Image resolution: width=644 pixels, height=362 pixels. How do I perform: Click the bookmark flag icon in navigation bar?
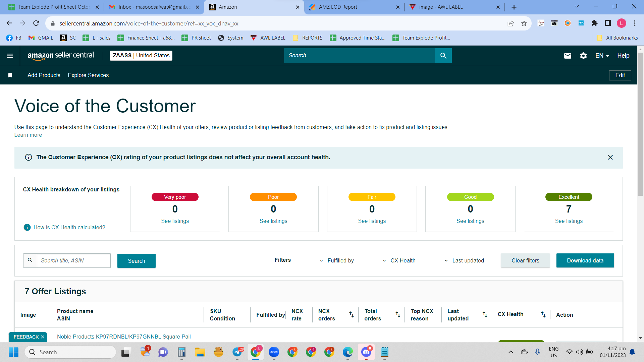tap(10, 75)
